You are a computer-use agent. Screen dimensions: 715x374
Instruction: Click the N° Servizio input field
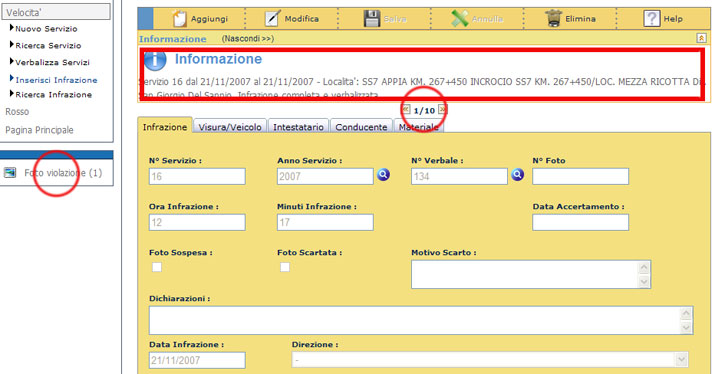(197, 177)
